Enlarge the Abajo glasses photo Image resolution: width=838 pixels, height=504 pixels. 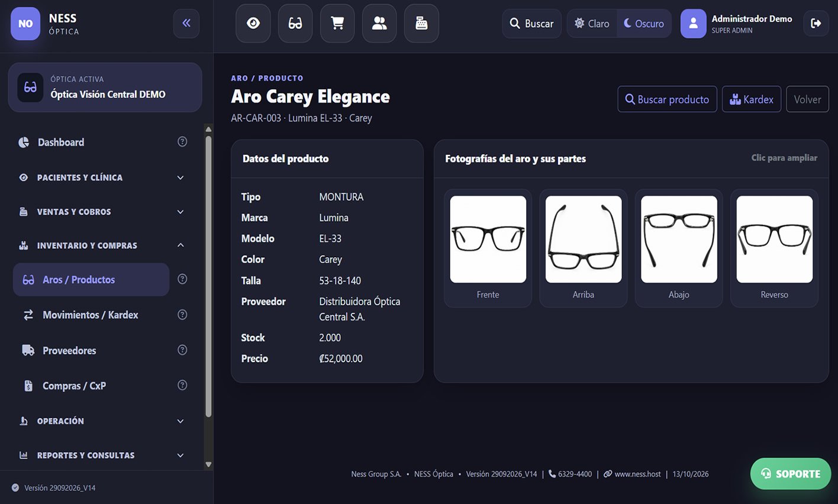pyautogui.click(x=679, y=240)
